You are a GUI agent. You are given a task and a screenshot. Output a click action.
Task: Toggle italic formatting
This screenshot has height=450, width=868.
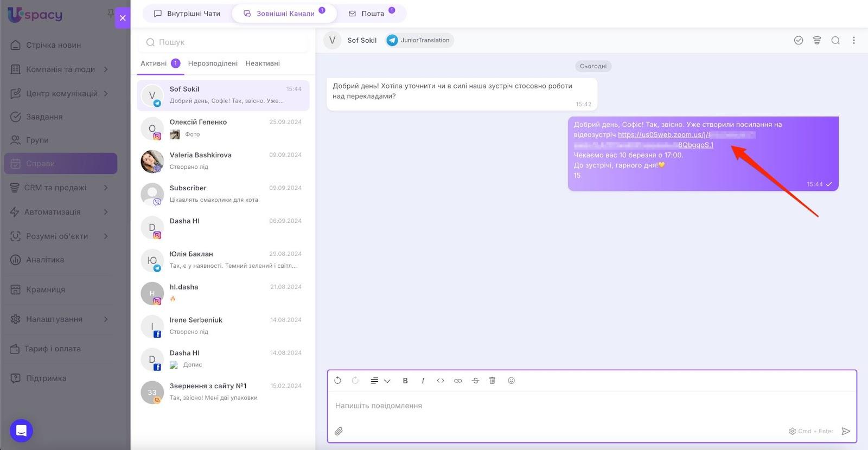pos(423,381)
